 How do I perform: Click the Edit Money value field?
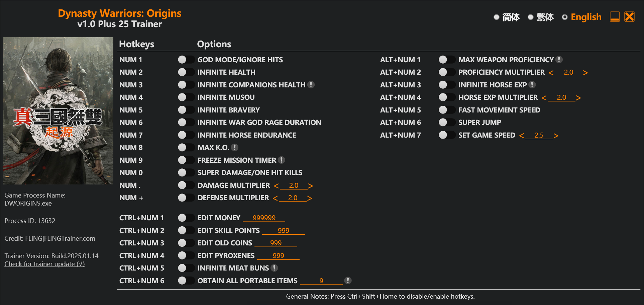click(x=264, y=218)
